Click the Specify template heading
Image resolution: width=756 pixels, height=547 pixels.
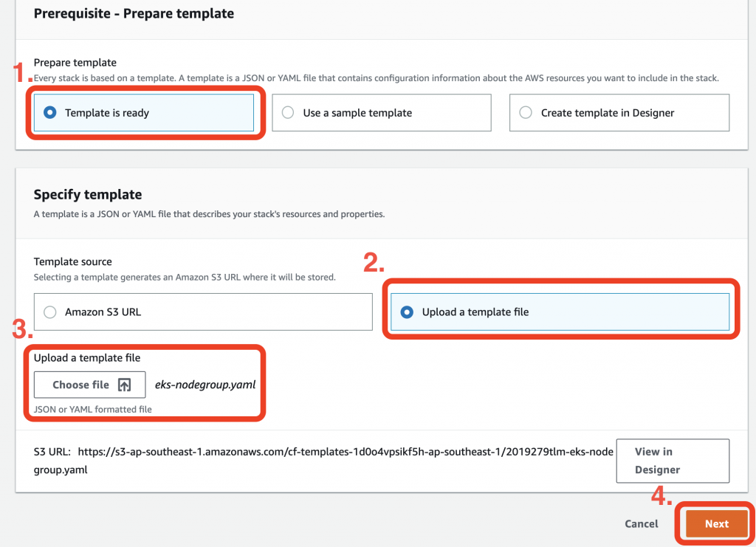pos(88,195)
